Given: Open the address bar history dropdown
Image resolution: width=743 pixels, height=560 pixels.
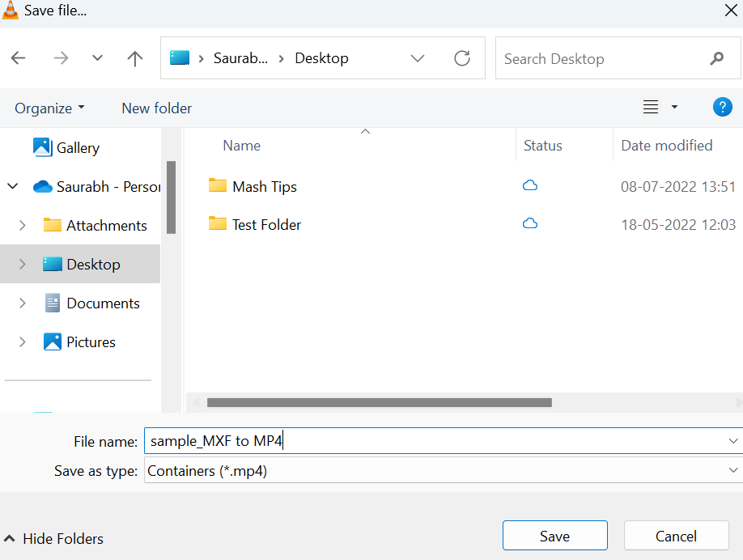Looking at the screenshot, I should tap(418, 58).
